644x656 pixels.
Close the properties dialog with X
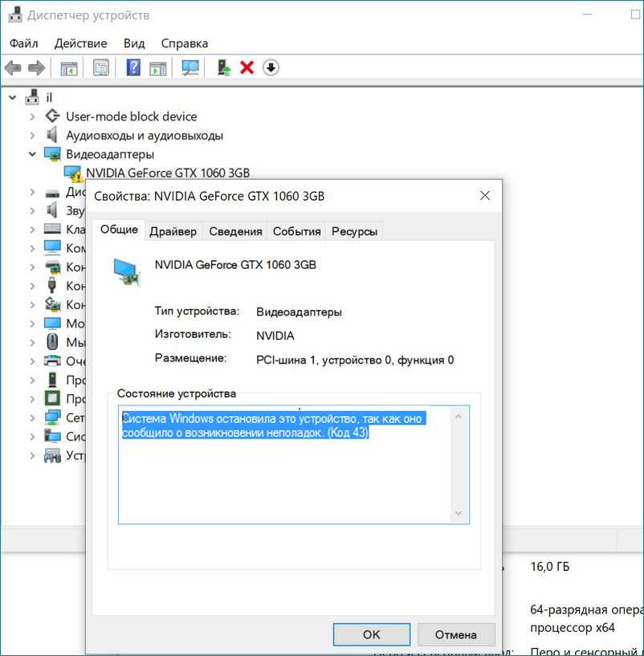coord(484,195)
